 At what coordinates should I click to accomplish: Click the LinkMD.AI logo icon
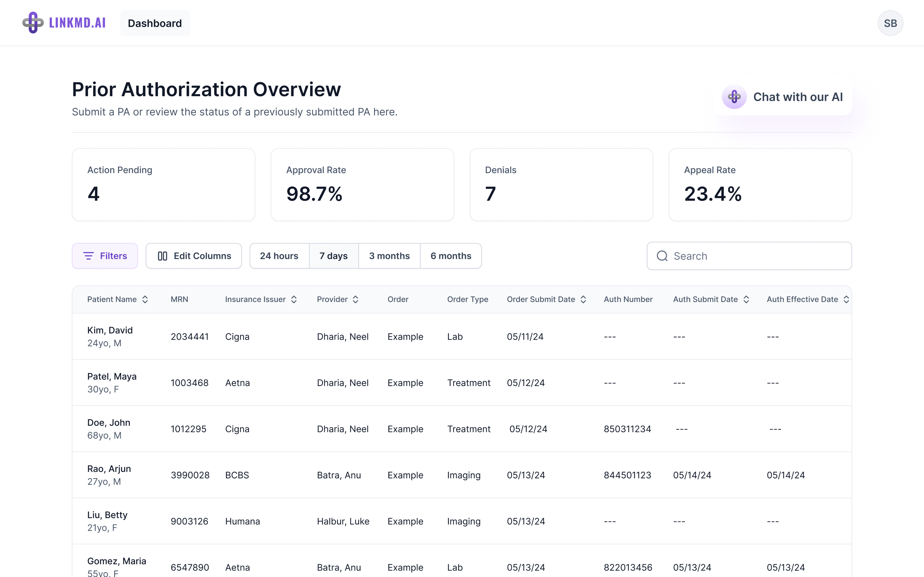(x=33, y=23)
